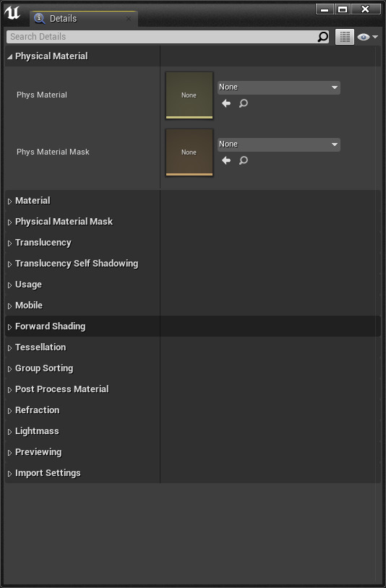386x588 pixels.
Task: Click the Phys Material thumbnail
Action: (x=189, y=95)
